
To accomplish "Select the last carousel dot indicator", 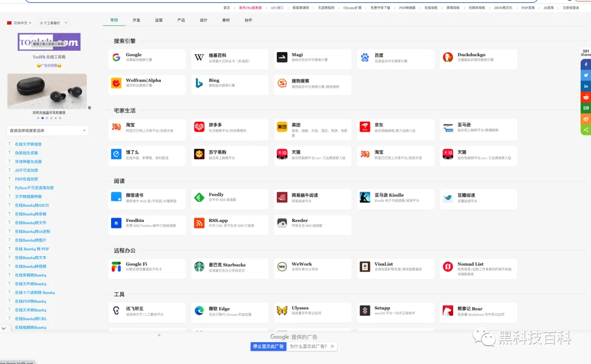I will pyautogui.click(x=60, y=118).
